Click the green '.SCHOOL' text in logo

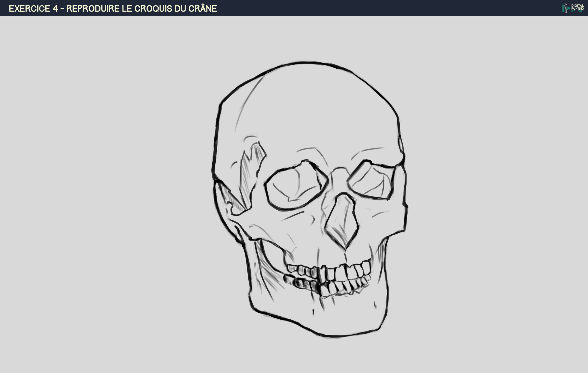pos(577,11)
